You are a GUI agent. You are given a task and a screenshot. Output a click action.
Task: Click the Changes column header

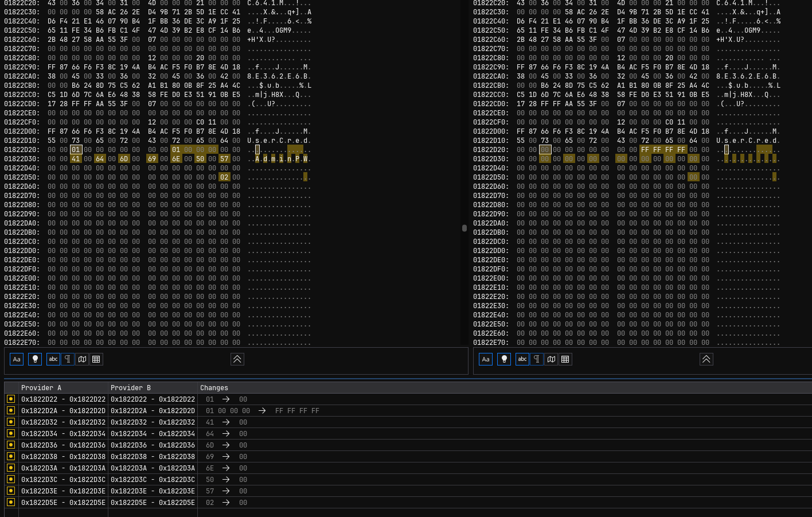point(505,388)
